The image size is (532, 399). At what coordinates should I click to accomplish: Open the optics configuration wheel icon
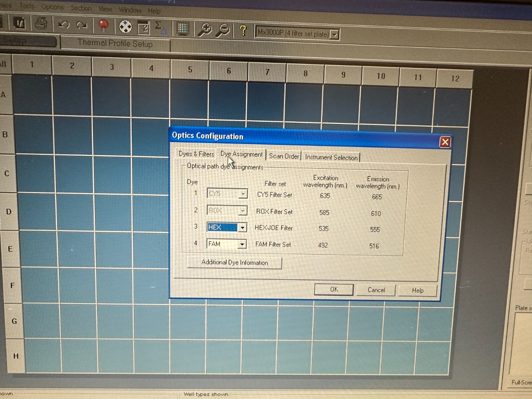click(x=125, y=27)
